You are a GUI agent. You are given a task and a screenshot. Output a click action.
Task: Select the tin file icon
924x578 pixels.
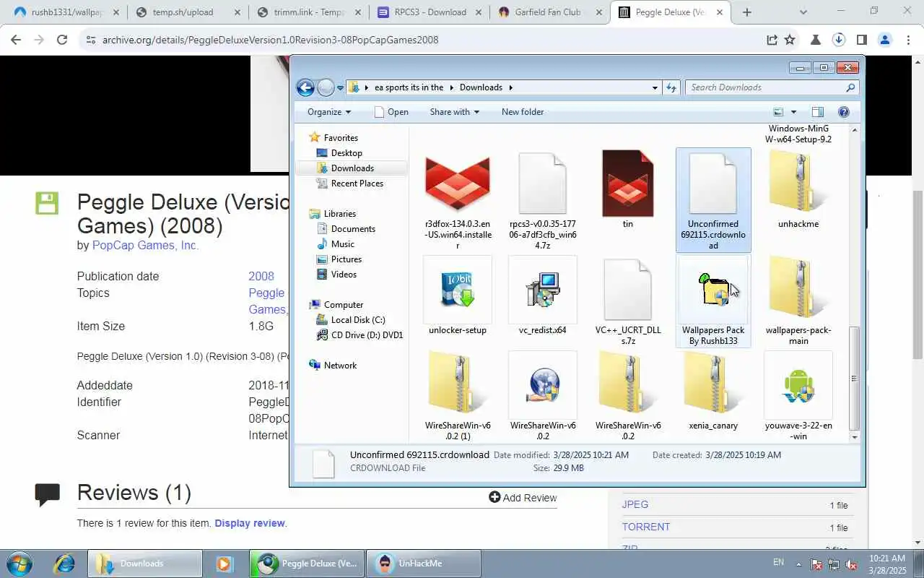click(x=628, y=184)
